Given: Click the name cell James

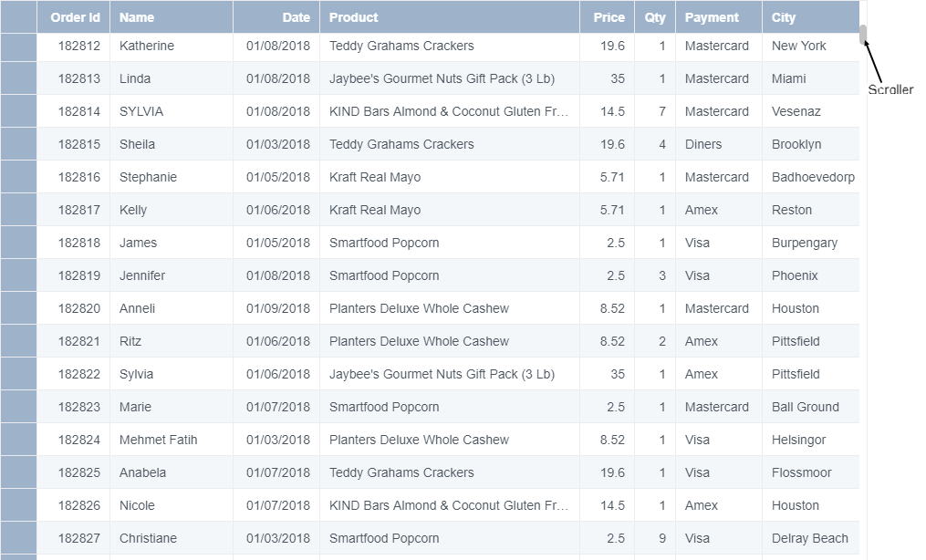Looking at the screenshot, I should tap(172, 244).
